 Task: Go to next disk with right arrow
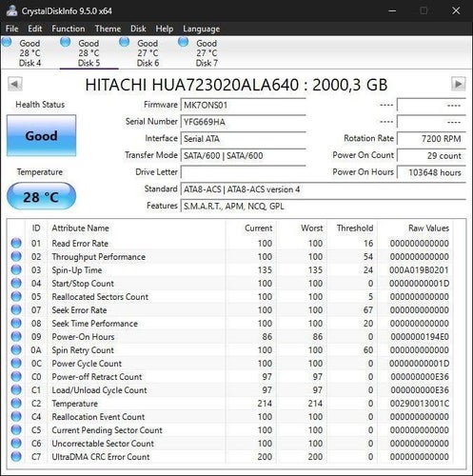pos(458,85)
